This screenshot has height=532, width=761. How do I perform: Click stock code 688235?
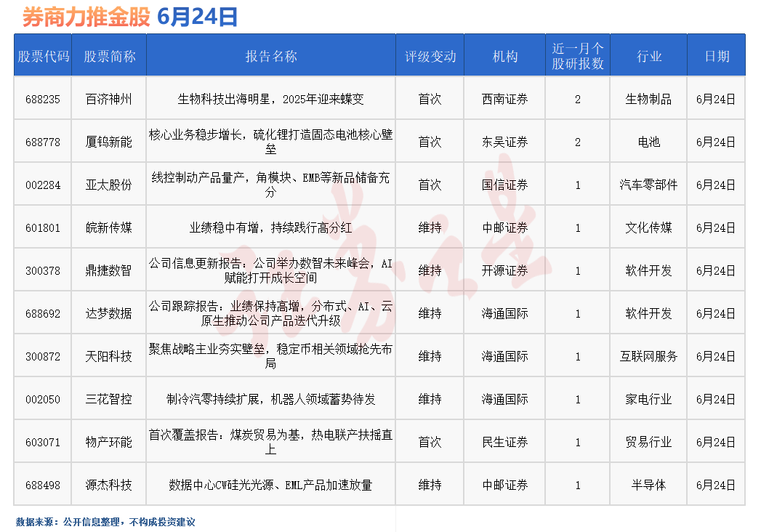44,100
